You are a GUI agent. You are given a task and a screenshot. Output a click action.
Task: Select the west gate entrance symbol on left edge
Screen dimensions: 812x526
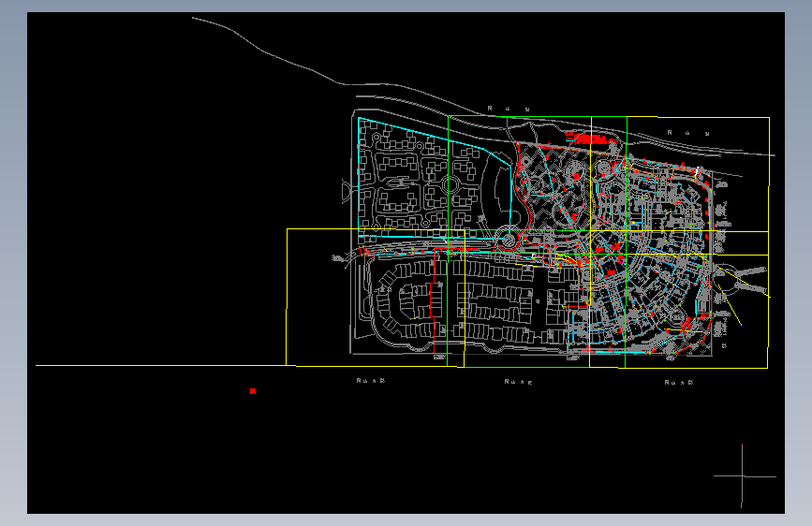[x=346, y=191]
